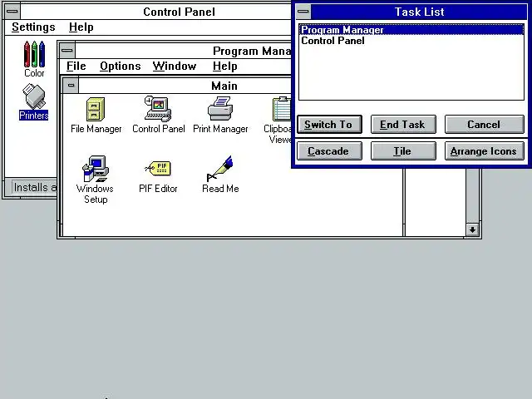
Task: Select Program Manager in the Task List
Action: (x=411, y=30)
